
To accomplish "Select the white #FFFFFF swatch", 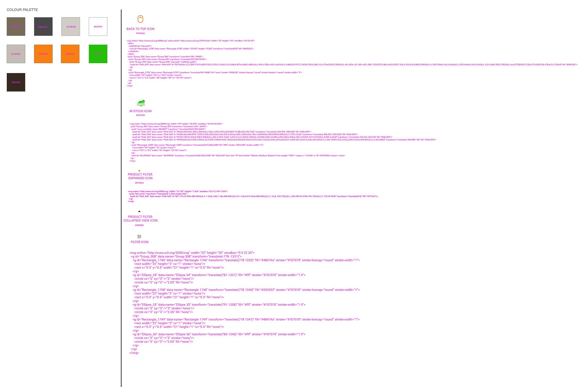I will 98,27.
